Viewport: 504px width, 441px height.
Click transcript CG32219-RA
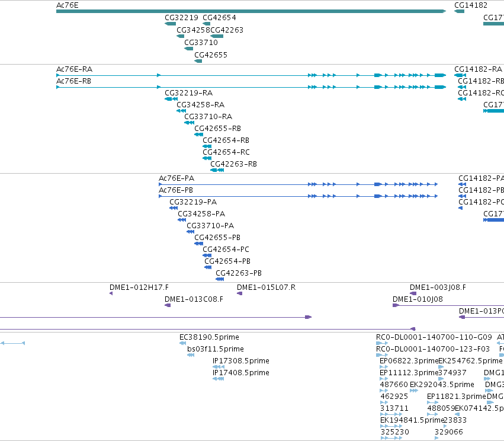[x=171, y=99]
